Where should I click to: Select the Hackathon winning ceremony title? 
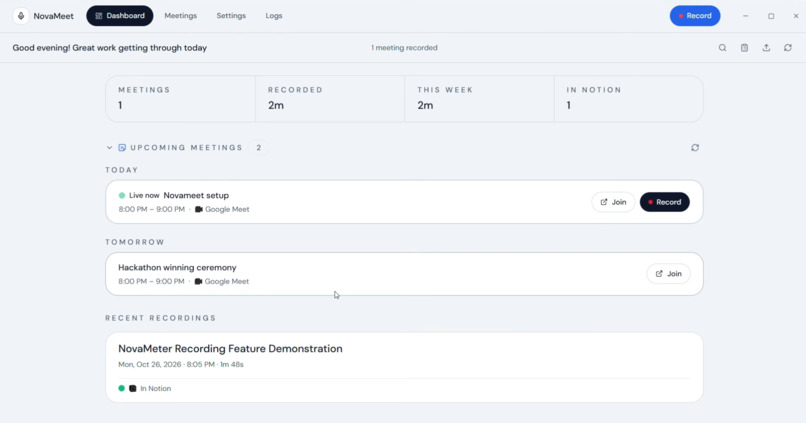coord(177,267)
